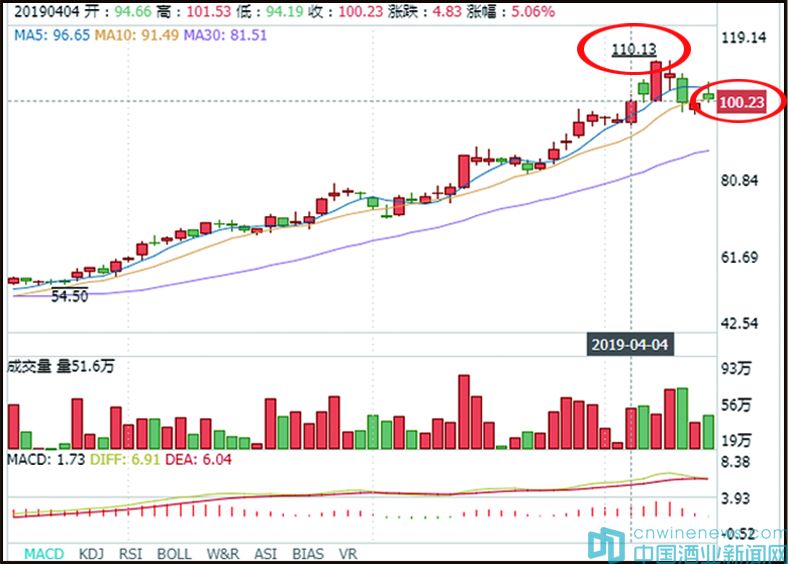
Task: Open the RSI indicator tab
Action: pos(131,553)
